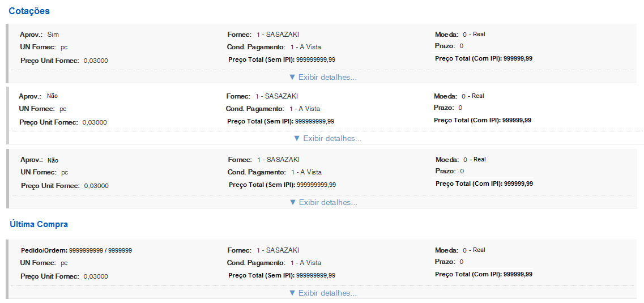Expand details of the approved quotation
This screenshot has width=644, height=303.
coord(323,77)
